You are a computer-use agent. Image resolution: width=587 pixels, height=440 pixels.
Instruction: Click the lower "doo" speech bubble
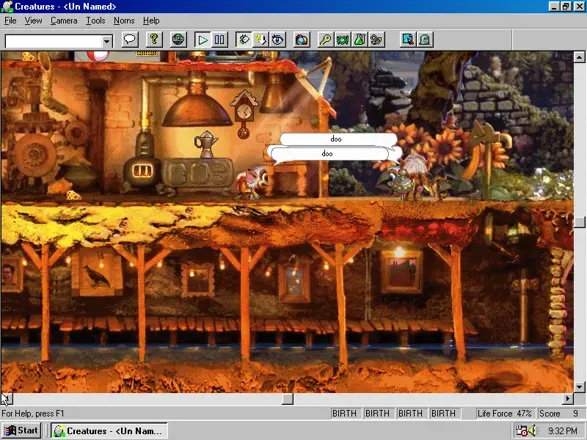click(x=329, y=154)
